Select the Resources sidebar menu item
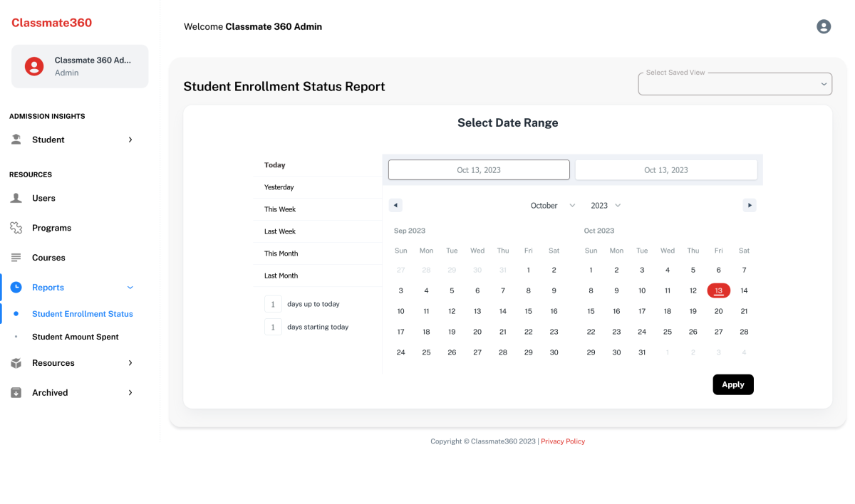Screen dimensions: 855x504 (x=53, y=363)
